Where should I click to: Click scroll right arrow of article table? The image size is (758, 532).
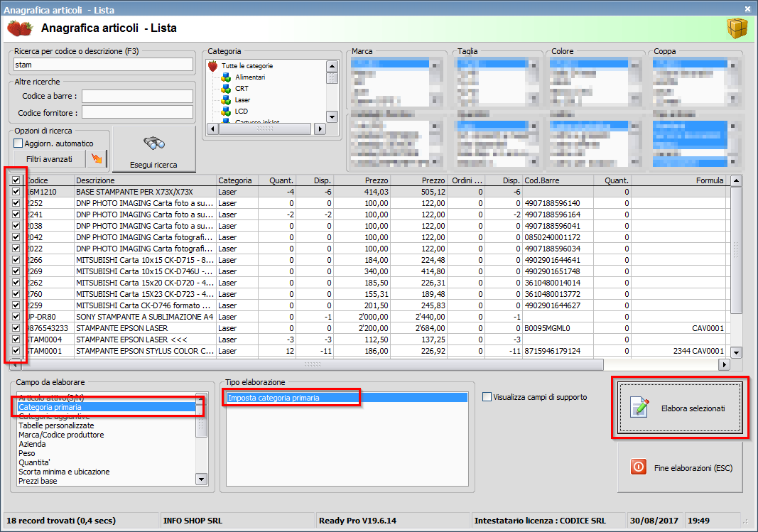[724, 364]
